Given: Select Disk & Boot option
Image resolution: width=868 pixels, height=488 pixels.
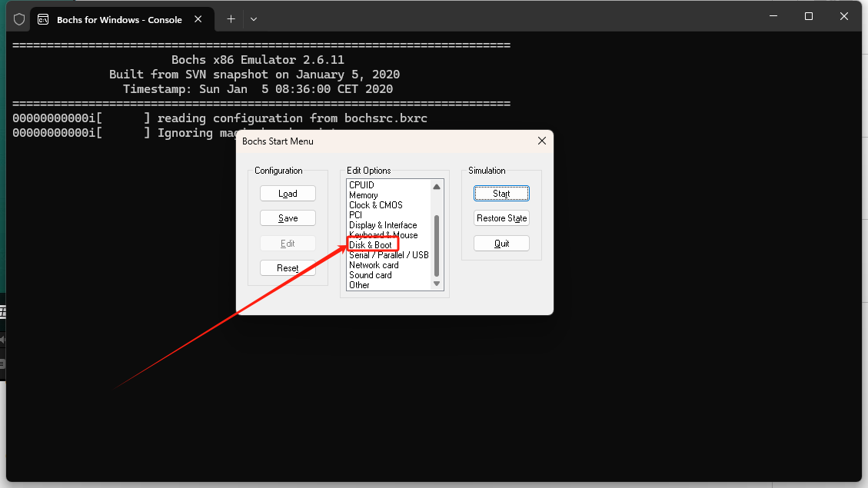Looking at the screenshot, I should (371, 245).
